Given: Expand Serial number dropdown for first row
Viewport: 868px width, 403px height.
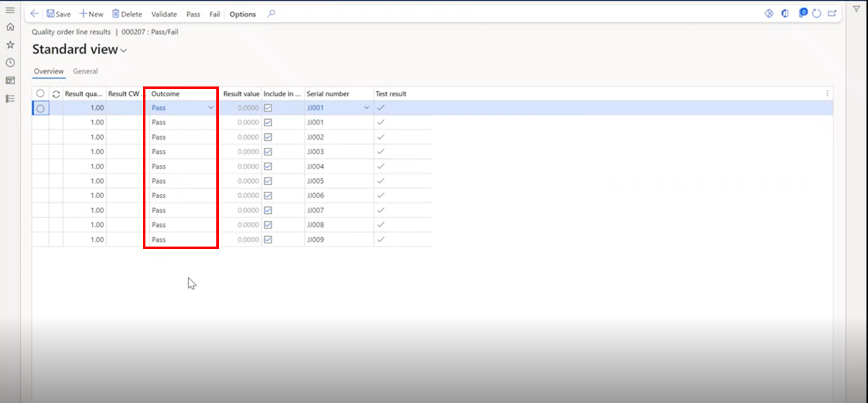Looking at the screenshot, I should tap(366, 108).
